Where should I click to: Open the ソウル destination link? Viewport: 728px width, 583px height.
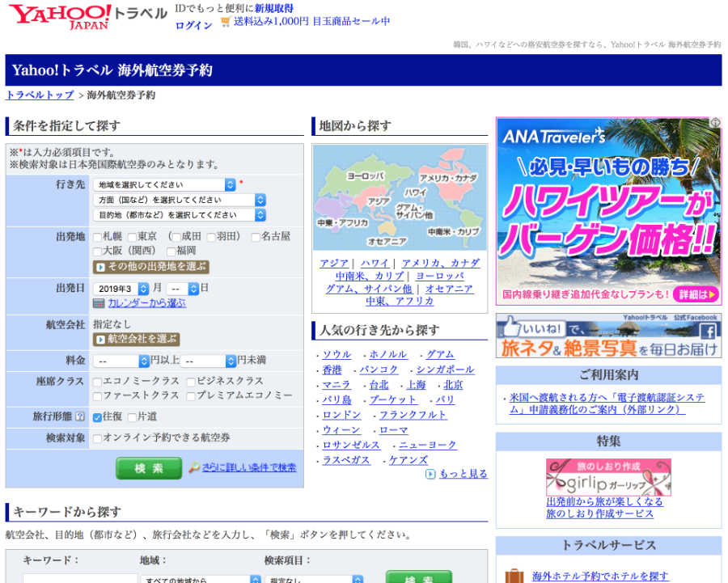337,355
